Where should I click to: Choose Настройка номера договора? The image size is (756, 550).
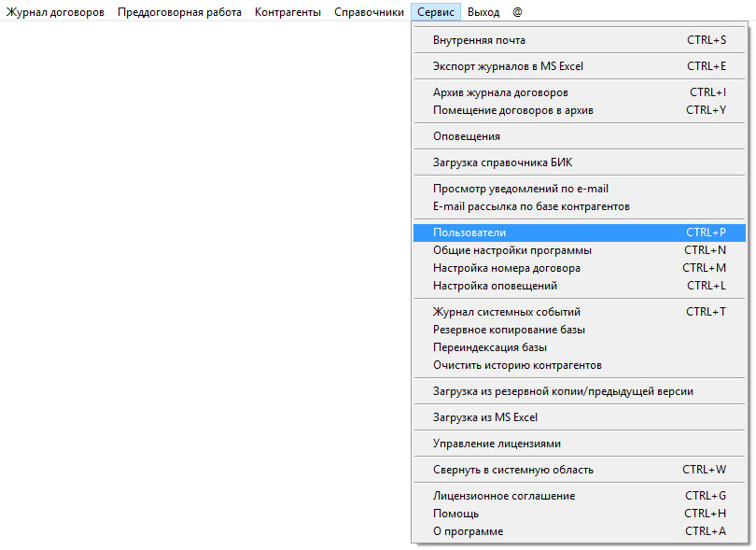[506, 268]
